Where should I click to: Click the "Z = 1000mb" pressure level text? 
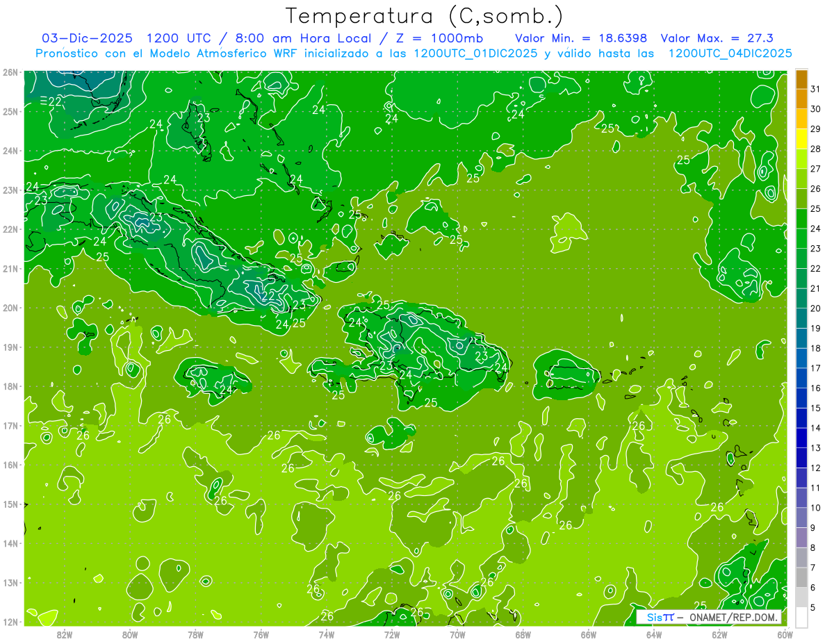(x=441, y=38)
